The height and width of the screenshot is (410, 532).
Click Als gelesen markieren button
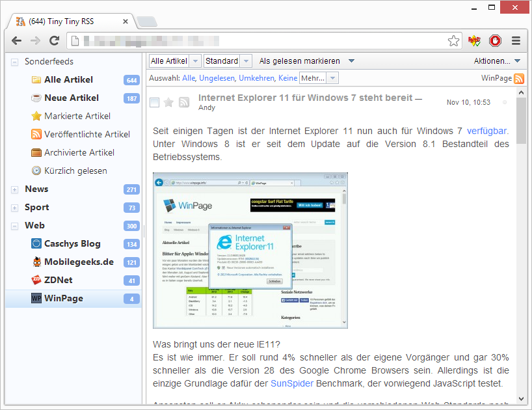300,61
